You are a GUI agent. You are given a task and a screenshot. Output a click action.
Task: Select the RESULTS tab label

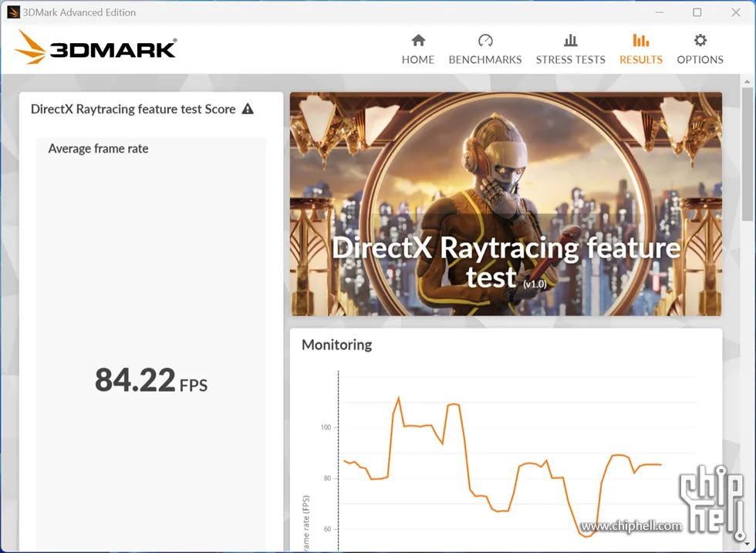641,60
